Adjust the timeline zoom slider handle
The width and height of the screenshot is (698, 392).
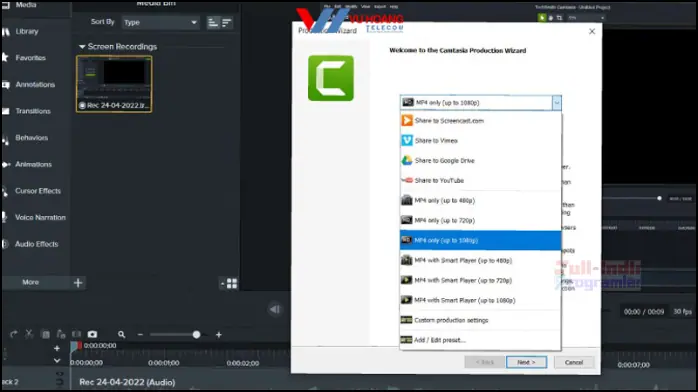click(x=196, y=335)
